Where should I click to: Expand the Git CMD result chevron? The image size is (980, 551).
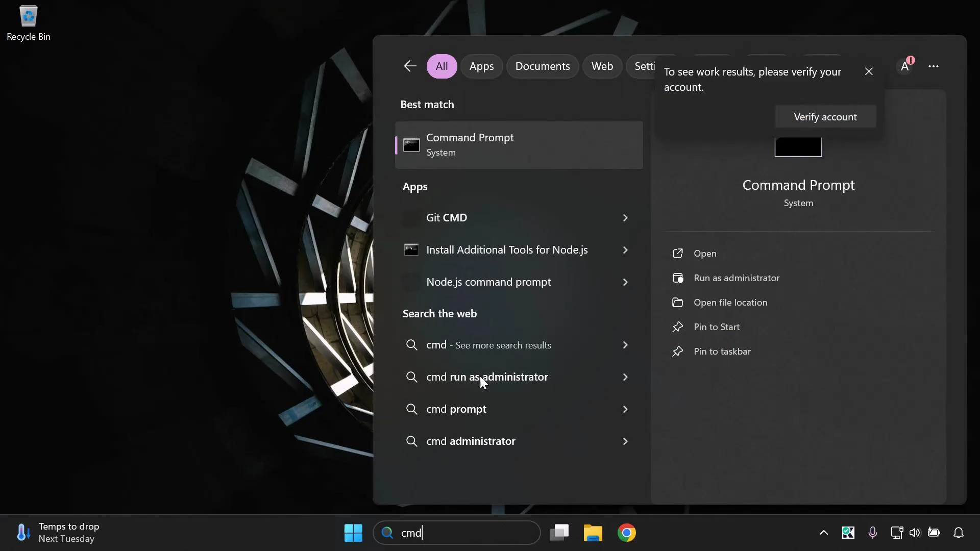pyautogui.click(x=625, y=218)
